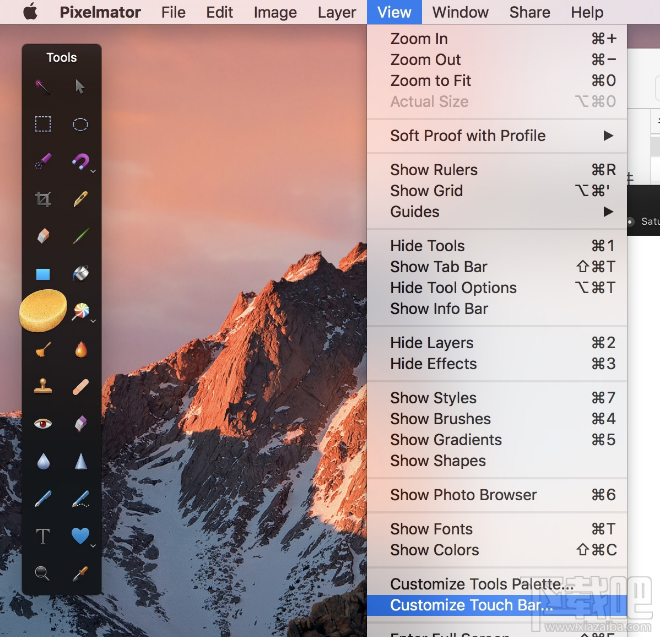Viewport: 660px width, 637px height.
Task: Activate the Crop tool
Action: pos(43,199)
